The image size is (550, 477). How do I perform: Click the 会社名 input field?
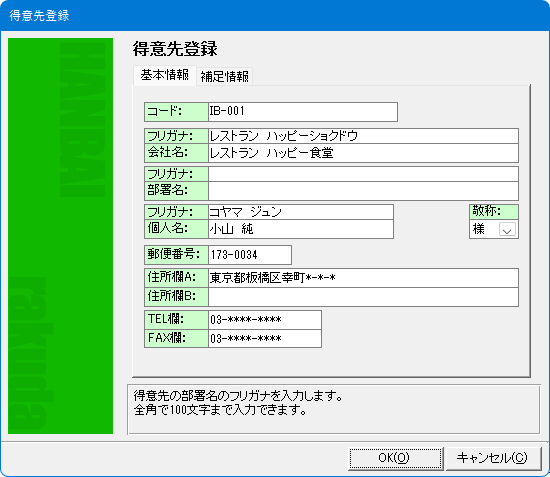click(x=363, y=153)
